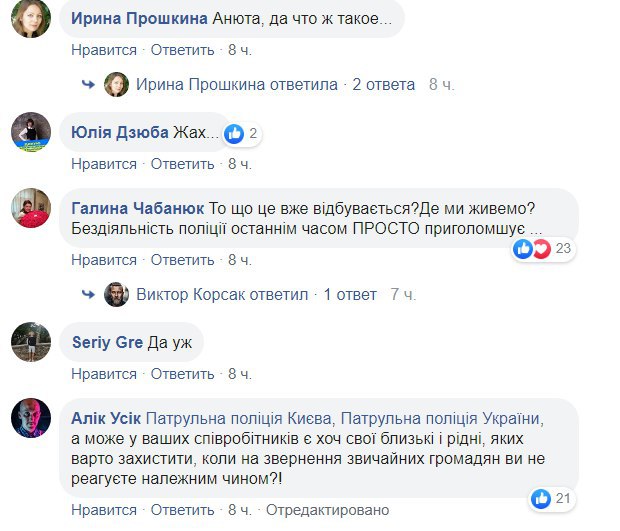Click the like icon on Алік Усік's comment
Screen dimensions: 620x531
coord(541,498)
